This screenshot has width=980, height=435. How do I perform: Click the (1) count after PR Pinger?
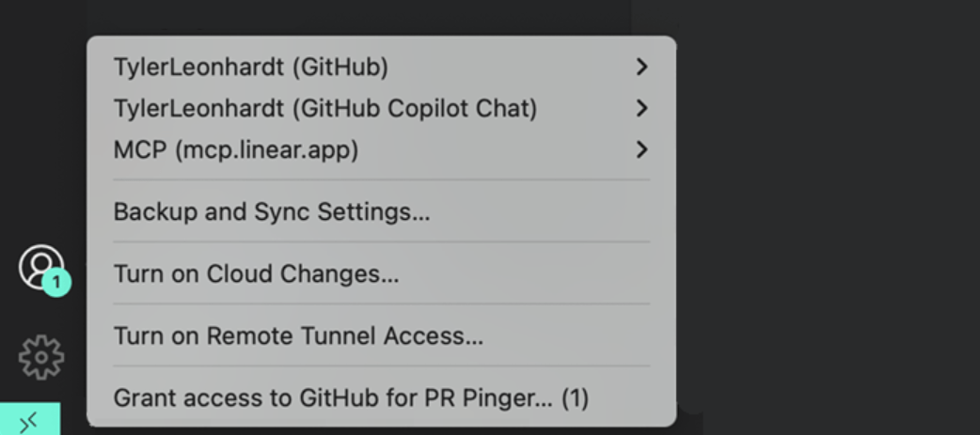click(x=575, y=398)
